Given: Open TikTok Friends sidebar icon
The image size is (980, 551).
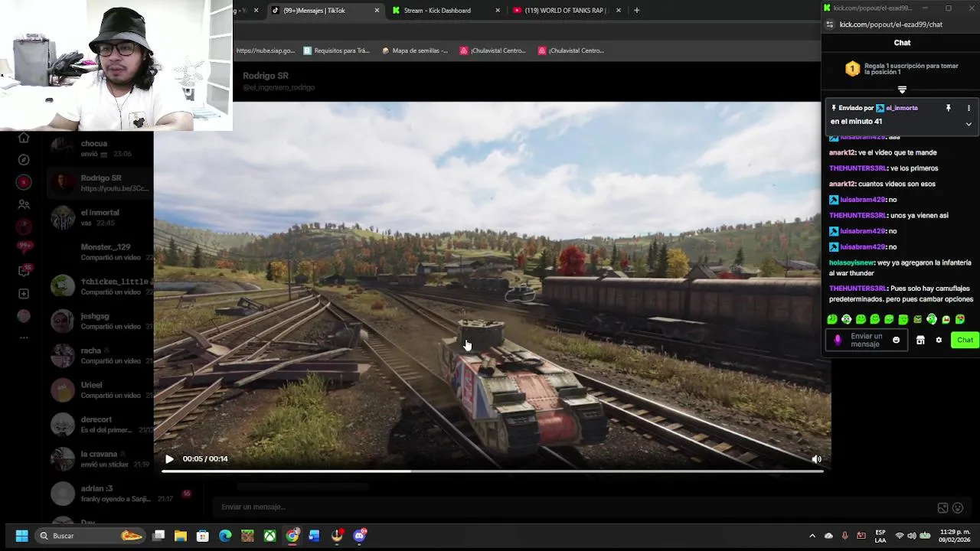Looking at the screenshot, I should 24,204.
